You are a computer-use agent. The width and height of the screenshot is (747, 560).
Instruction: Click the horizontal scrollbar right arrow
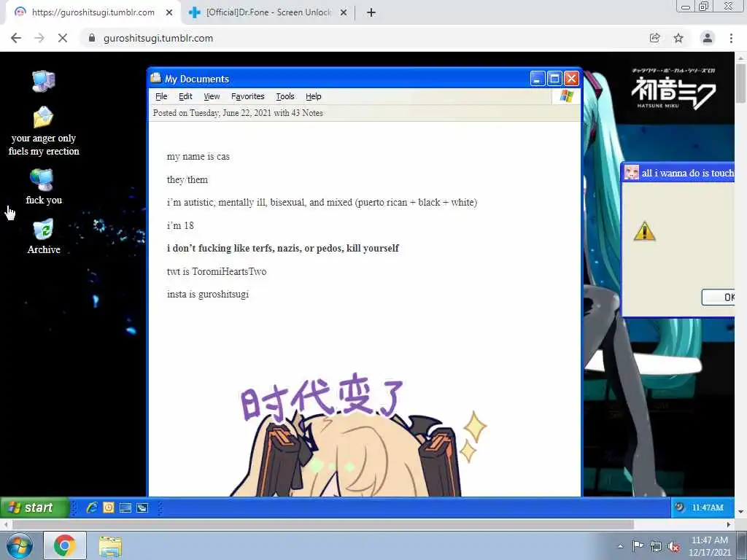point(729,524)
